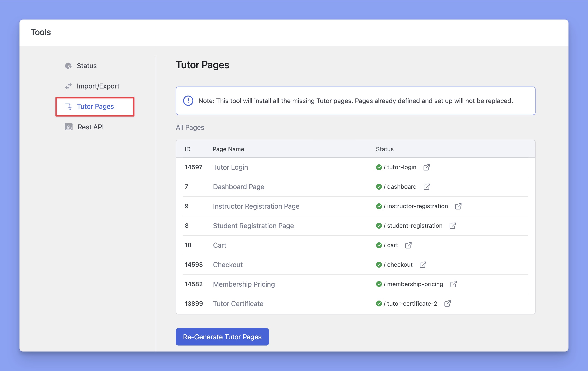Click the '/ instructor-registration' slug text

[x=416, y=206]
